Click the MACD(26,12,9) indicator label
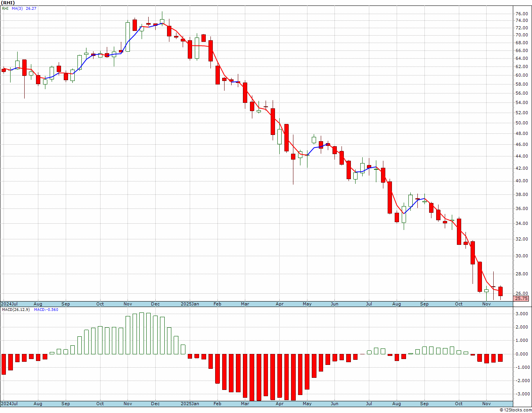The image size is (532, 413). coord(16,310)
